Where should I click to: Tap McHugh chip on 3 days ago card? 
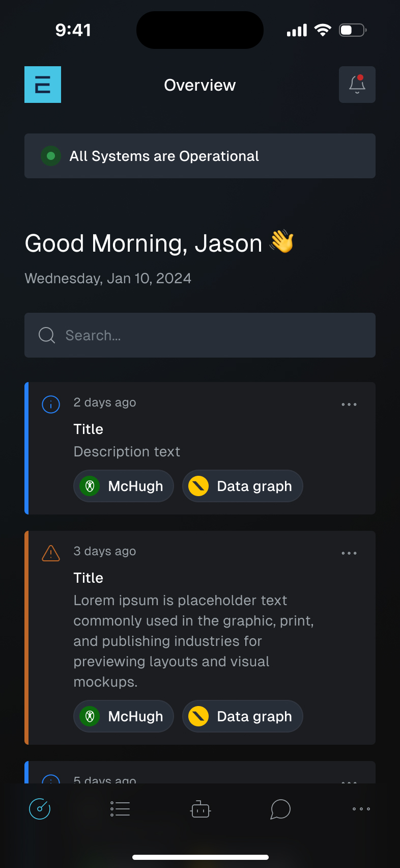coord(124,716)
